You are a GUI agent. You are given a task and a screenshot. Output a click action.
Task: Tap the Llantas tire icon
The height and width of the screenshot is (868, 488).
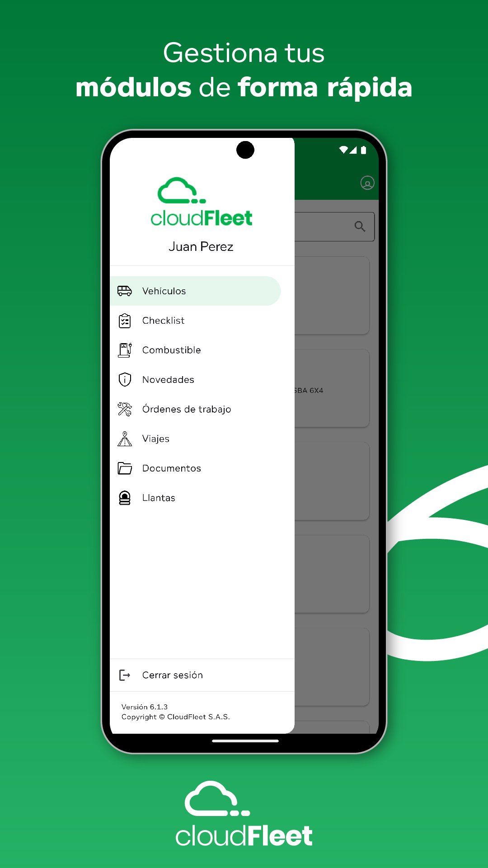click(x=124, y=498)
